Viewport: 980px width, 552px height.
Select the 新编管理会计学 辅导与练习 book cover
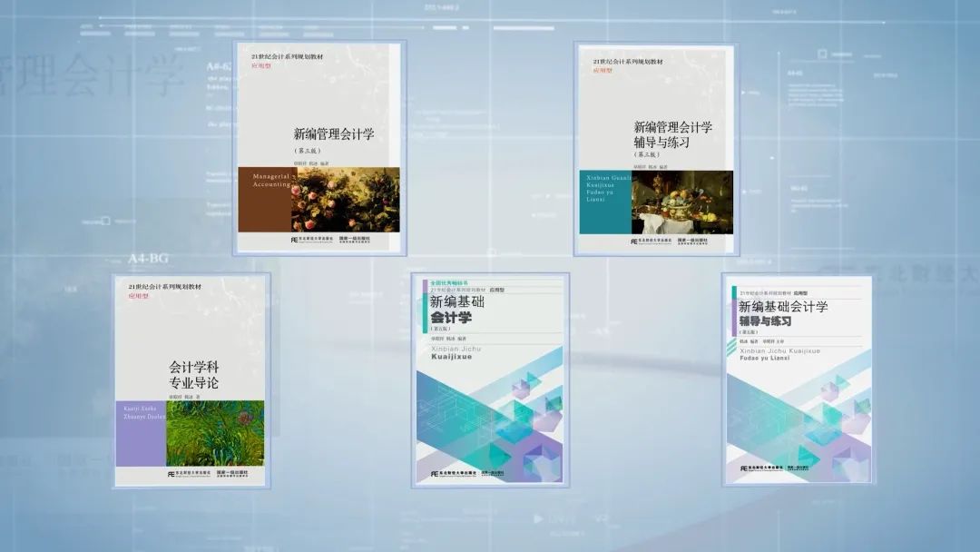click(x=656, y=150)
